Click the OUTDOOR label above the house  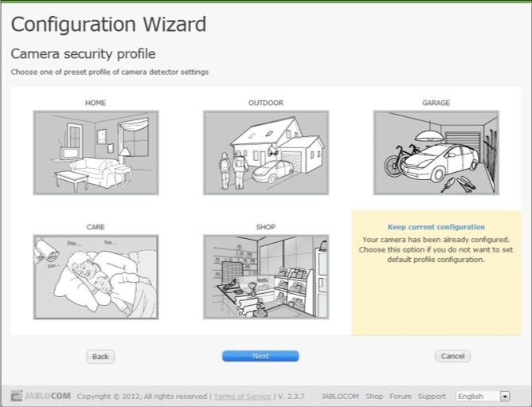point(265,103)
